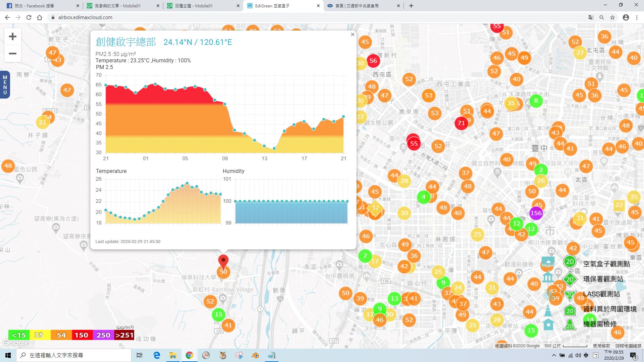Toggle 環保署觀測站 diamond legend icon
644x362 pixels.
pyautogui.click(x=570, y=279)
